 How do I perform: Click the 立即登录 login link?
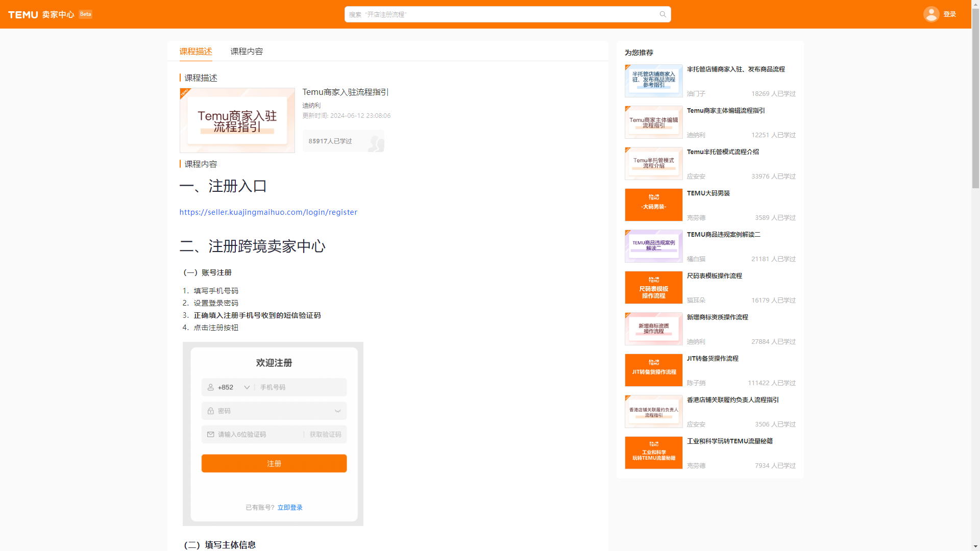(290, 507)
